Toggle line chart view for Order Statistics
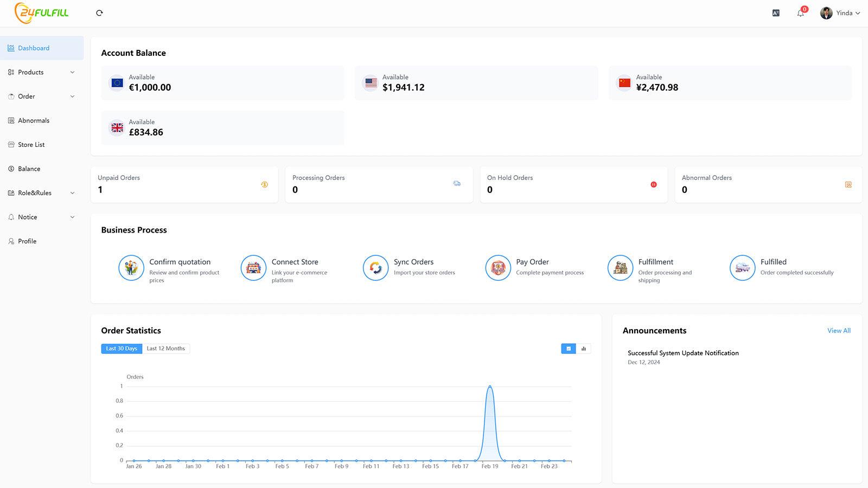868x488 pixels. point(568,348)
